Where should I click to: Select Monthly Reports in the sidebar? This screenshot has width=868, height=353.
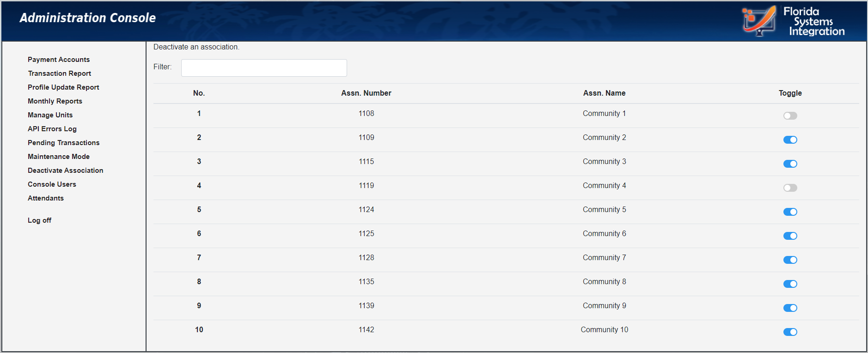point(55,101)
